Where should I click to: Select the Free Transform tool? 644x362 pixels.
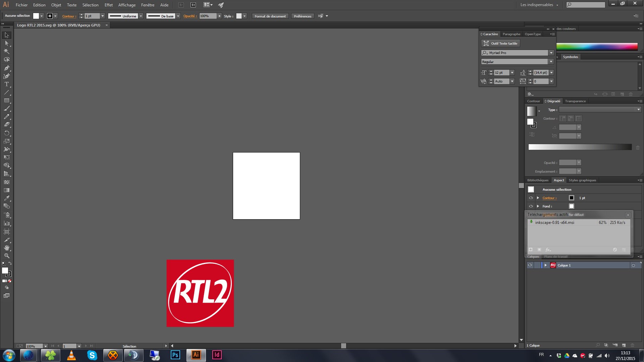[x=6, y=157]
